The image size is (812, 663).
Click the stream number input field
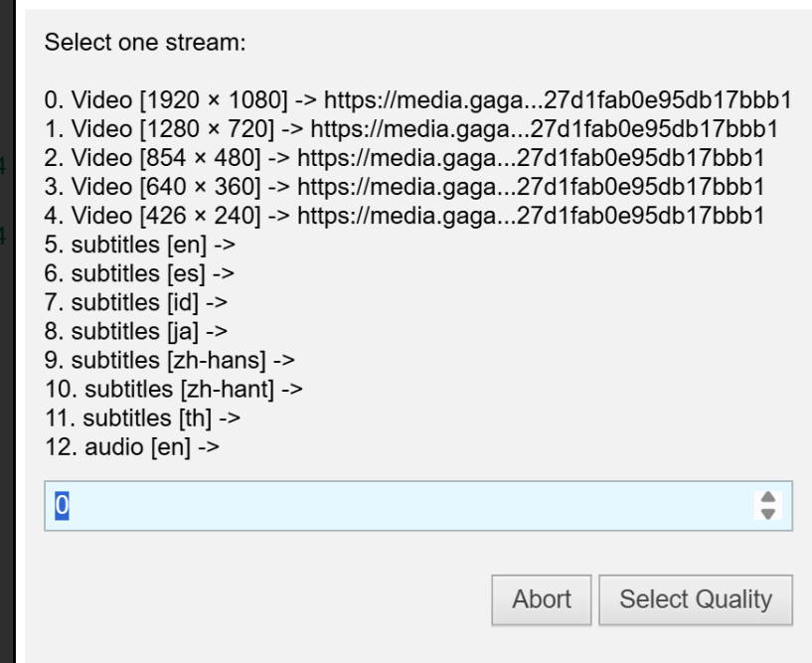click(x=398, y=506)
